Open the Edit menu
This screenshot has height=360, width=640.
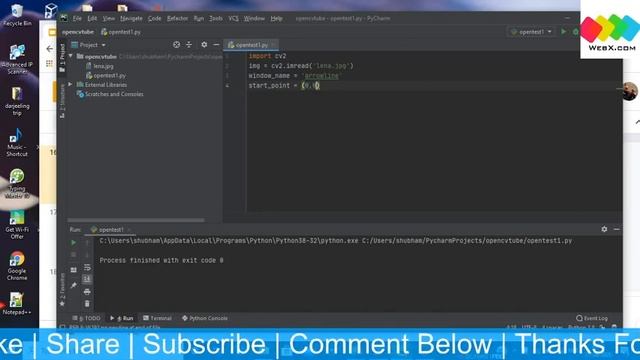coord(92,18)
